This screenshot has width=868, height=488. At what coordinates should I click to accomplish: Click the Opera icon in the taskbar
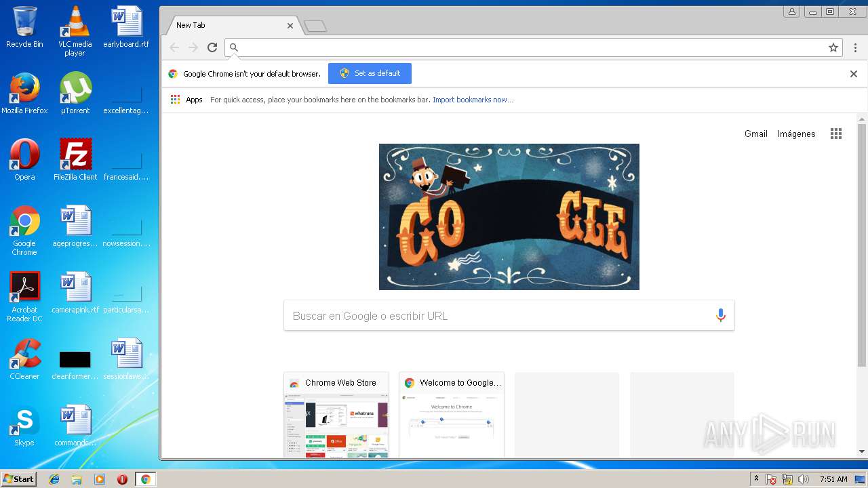pyautogui.click(x=122, y=479)
